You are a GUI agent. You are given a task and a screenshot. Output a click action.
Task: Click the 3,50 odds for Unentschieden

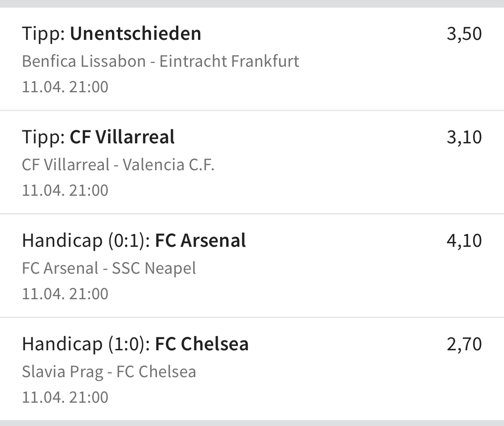click(464, 34)
